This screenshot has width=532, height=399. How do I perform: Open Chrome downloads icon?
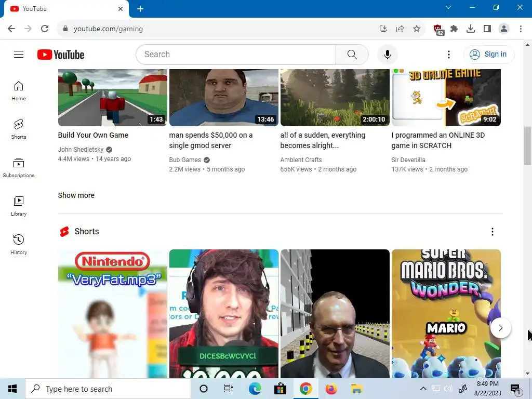click(471, 29)
